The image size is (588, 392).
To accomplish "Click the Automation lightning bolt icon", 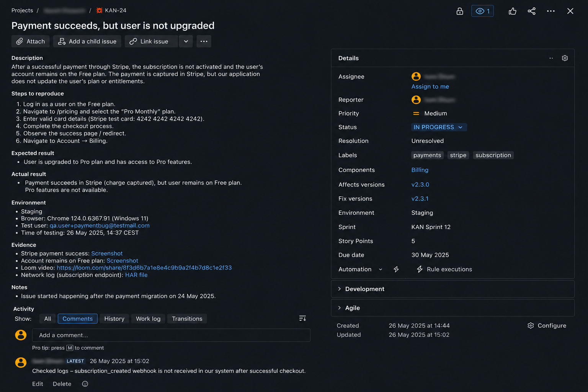I will point(396,269).
